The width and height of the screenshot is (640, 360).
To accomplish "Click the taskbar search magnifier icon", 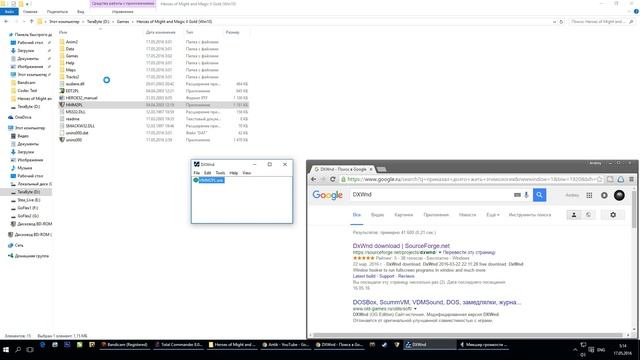I will (18, 350).
